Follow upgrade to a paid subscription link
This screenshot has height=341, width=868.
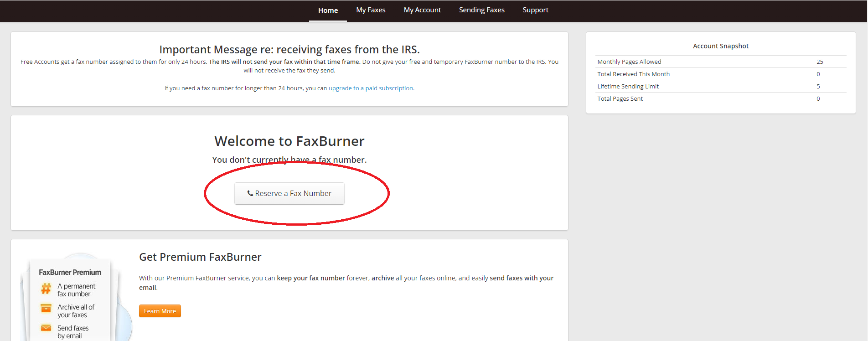371,88
